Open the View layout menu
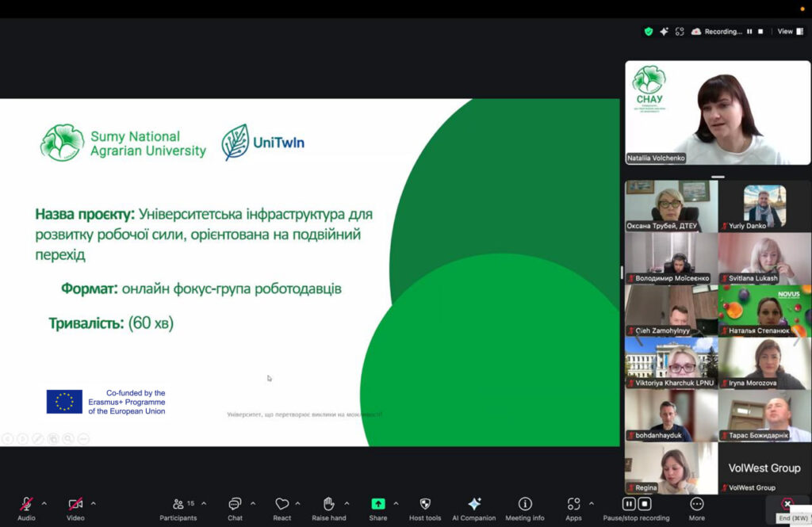The width and height of the screenshot is (812, 527). [790, 32]
